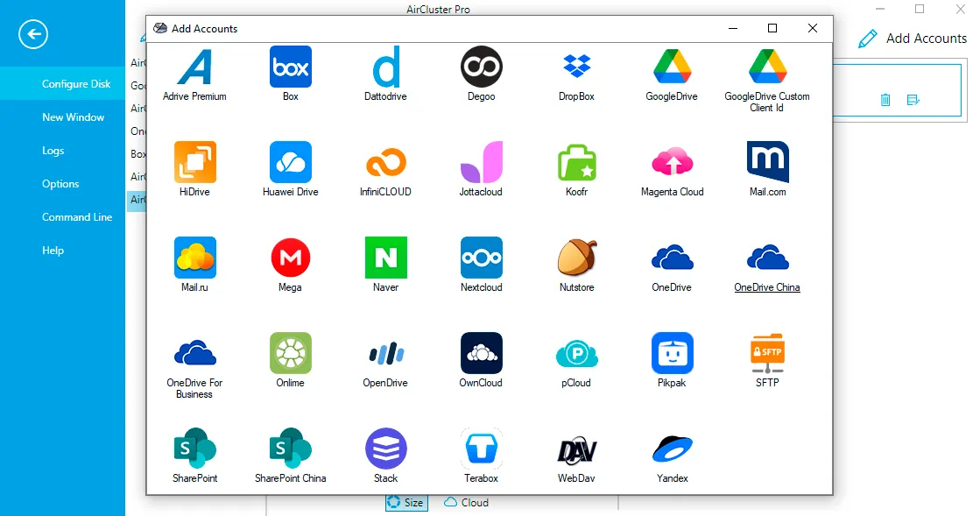This screenshot has width=980, height=516.
Task: Click Add Accounts in main window
Action: point(913,39)
